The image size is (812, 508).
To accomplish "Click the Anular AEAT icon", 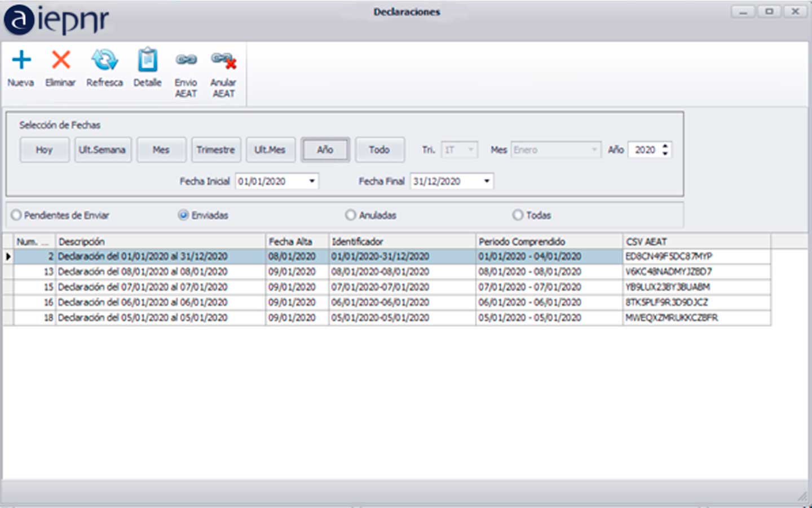I will [223, 60].
